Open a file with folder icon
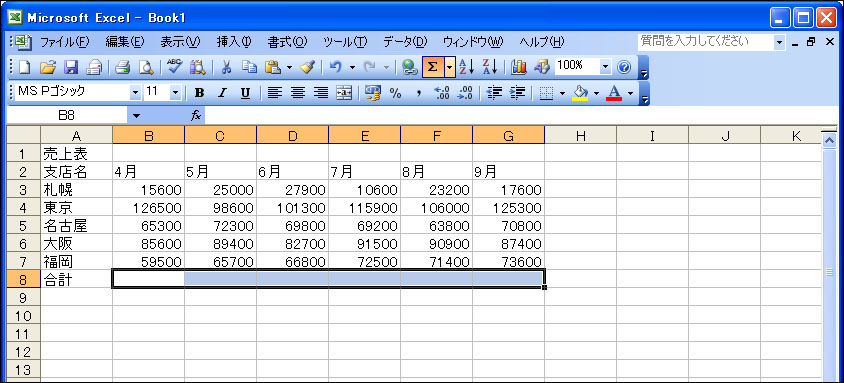 pyautogui.click(x=48, y=67)
